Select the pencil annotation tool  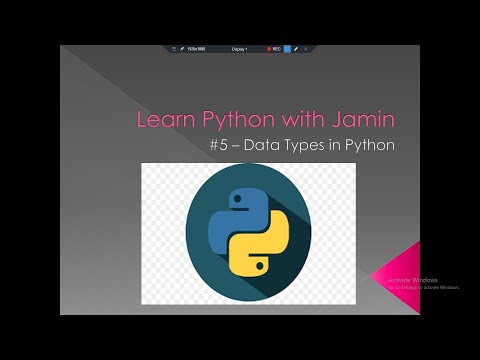click(296, 49)
